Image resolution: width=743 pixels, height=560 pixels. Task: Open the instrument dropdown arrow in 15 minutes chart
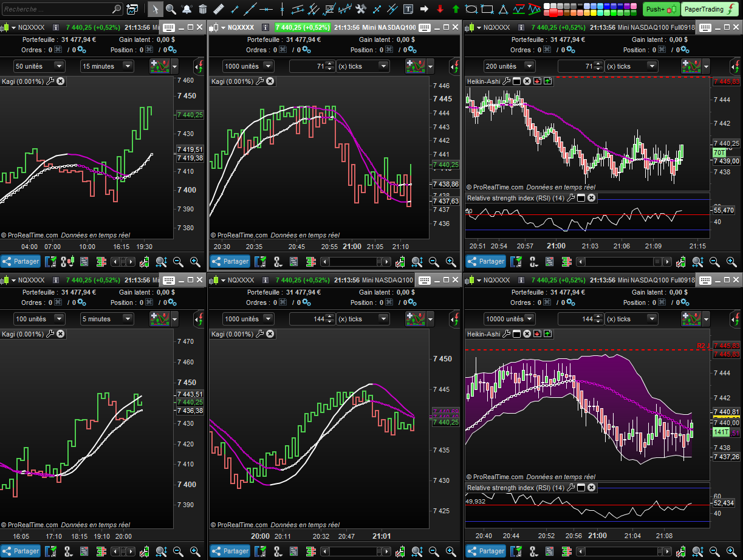(x=13, y=28)
